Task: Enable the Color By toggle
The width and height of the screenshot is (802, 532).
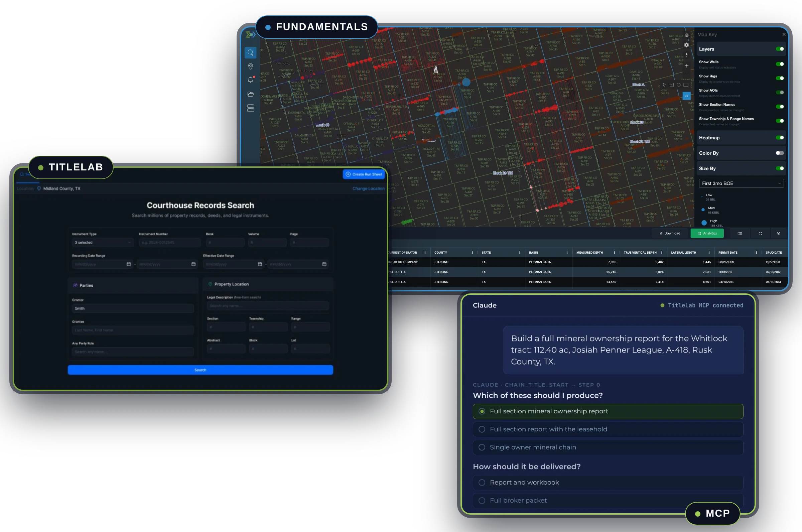Action: [780, 153]
